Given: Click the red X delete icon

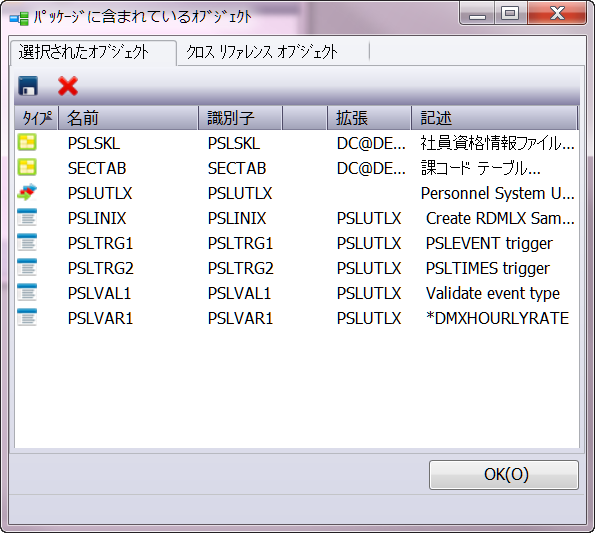Looking at the screenshot, I should (68, 86).
